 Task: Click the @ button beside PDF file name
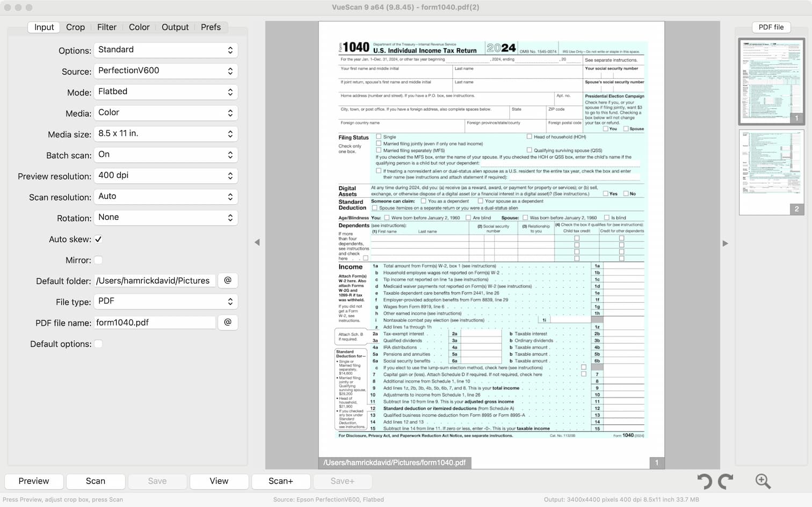pos(228,322)
